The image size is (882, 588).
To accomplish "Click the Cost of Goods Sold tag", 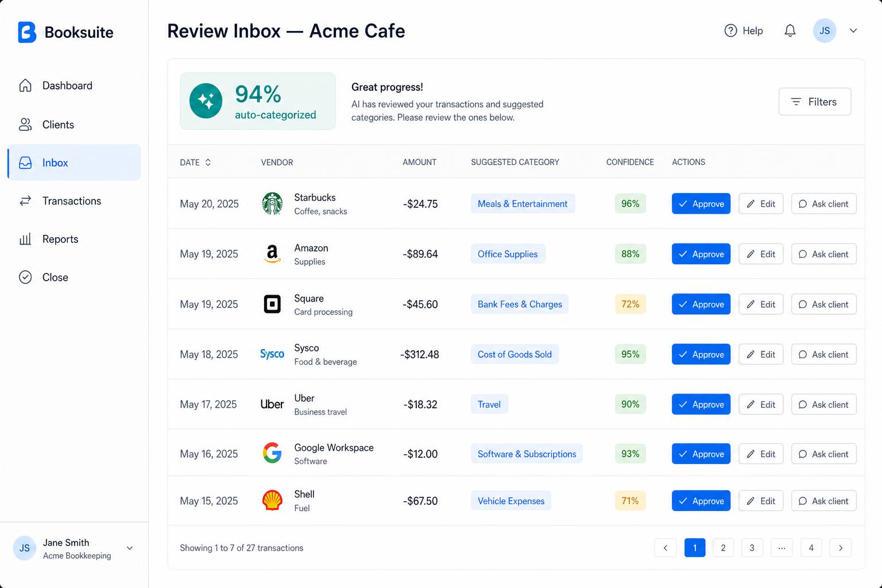I will (514, 354).
